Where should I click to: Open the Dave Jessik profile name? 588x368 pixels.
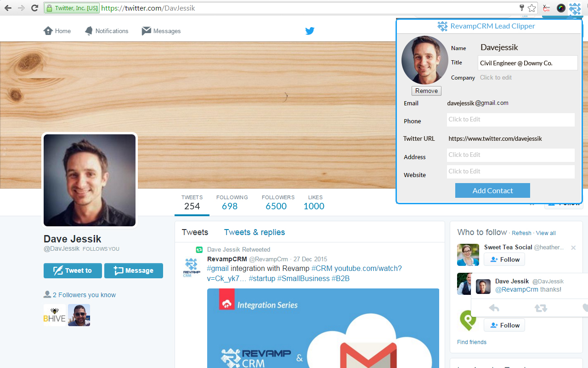(73, 239)
